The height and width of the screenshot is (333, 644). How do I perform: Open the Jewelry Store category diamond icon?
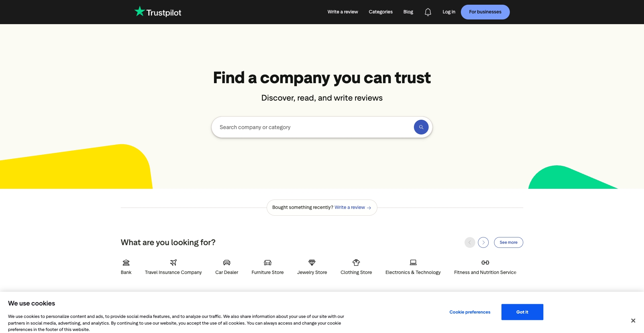pos(312,263)
